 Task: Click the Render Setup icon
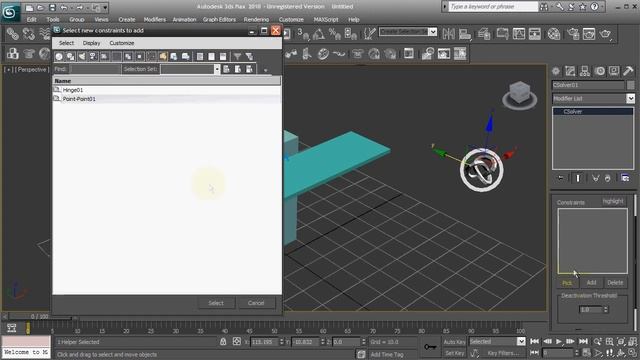[x=573, y=33]
